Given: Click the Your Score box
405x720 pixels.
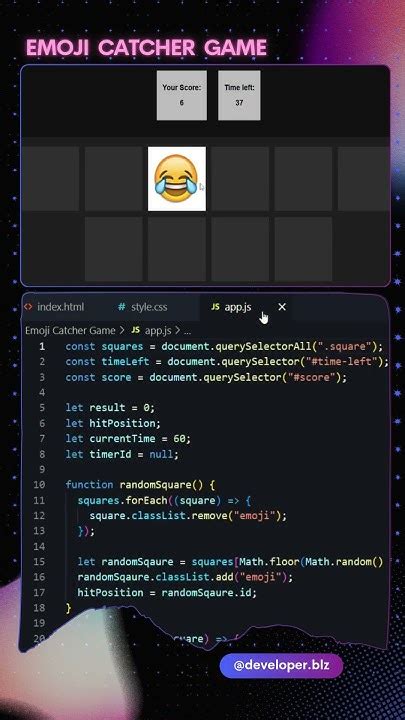Looking at the screenshot, I should [x=181, y=96].
